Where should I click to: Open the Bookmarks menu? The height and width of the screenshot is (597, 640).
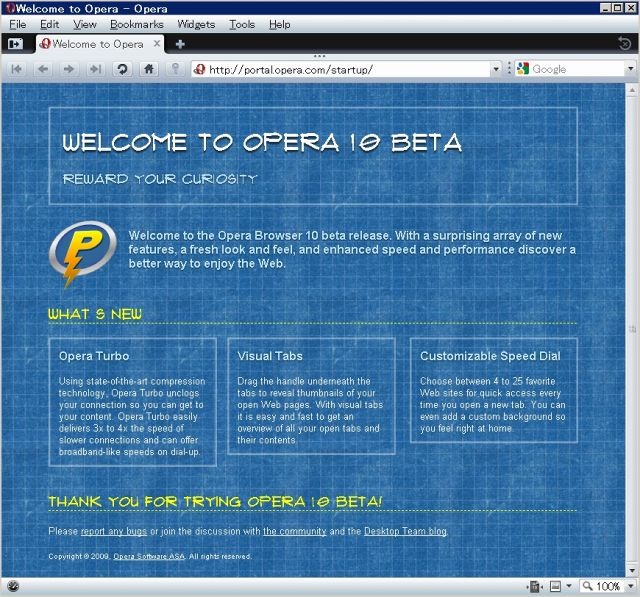[137, 24]
